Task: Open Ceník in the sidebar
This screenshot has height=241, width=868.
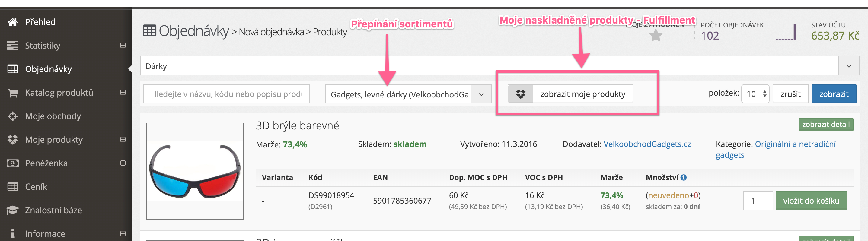Action: (x=36, y=187)
